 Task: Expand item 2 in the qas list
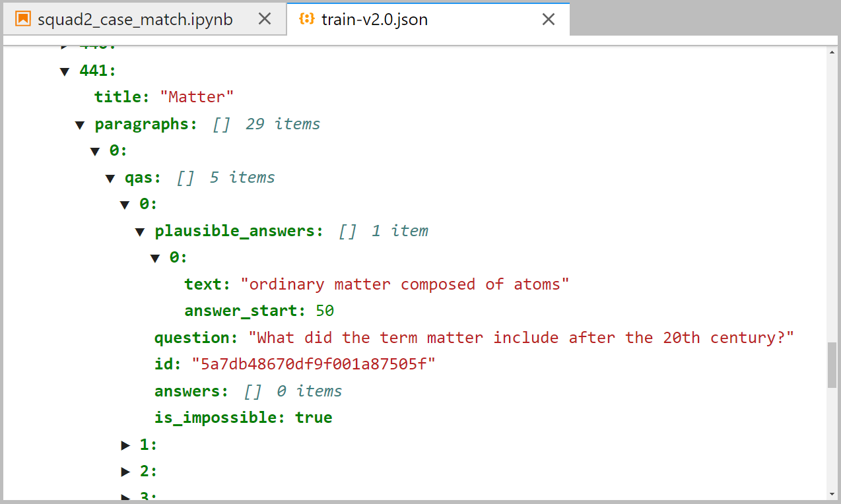click(125, 472)
